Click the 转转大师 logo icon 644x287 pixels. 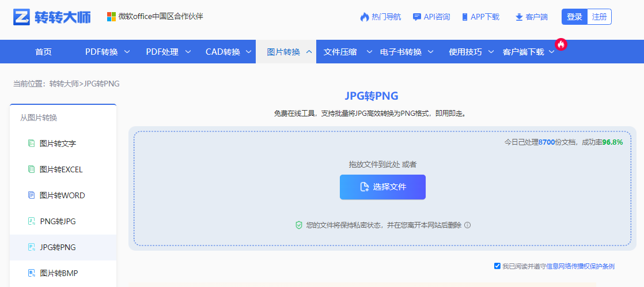click(21, 17)
